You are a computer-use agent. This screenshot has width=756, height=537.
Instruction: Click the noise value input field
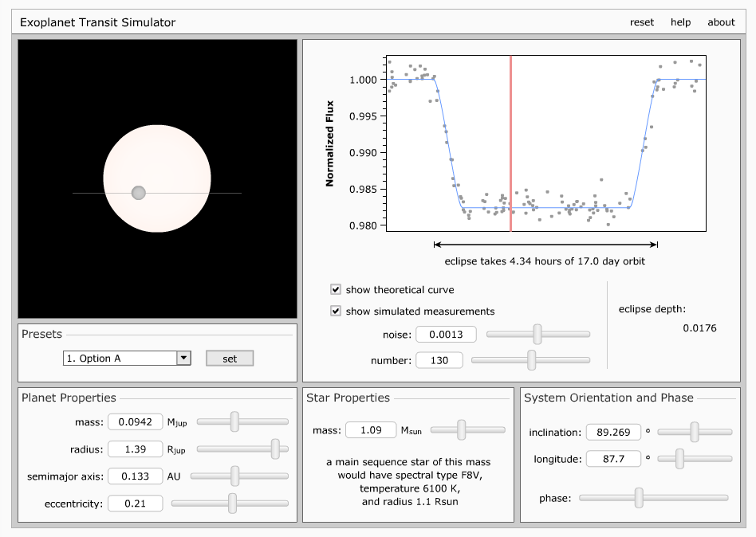coord(446,335)
